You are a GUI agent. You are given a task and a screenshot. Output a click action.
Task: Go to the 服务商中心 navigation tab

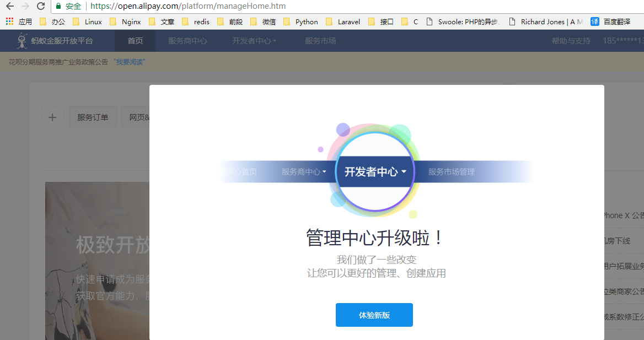point(187,41)
